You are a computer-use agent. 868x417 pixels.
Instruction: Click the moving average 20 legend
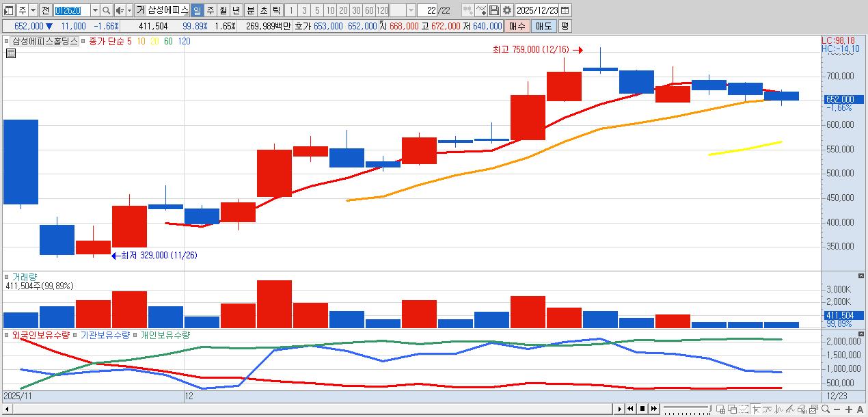pos(154,41)
